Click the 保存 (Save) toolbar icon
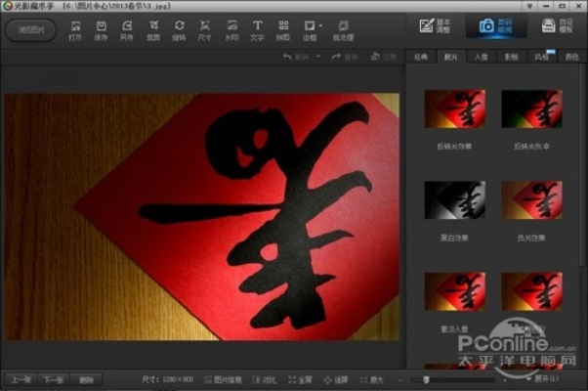The width and height of the screenshot is (588, 391). 102,29
